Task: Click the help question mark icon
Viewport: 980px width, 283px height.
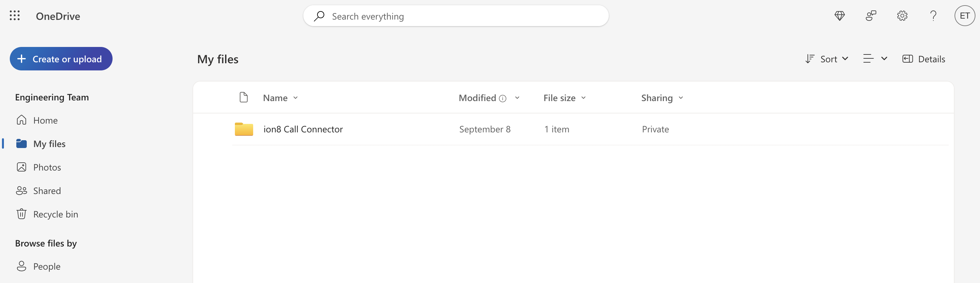Action: 933,16
